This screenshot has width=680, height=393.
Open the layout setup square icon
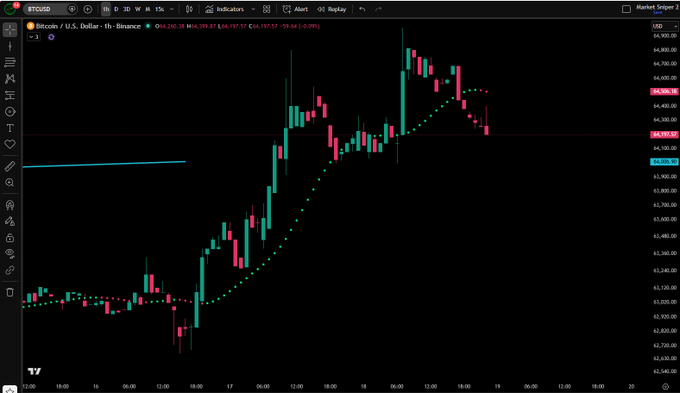click(x=626, y=9)
